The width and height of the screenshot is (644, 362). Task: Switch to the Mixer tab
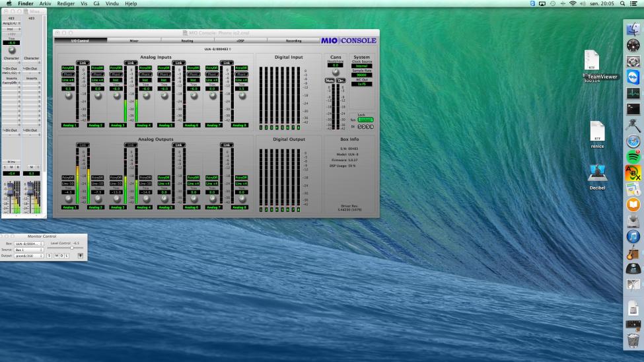tap(134, 41)
